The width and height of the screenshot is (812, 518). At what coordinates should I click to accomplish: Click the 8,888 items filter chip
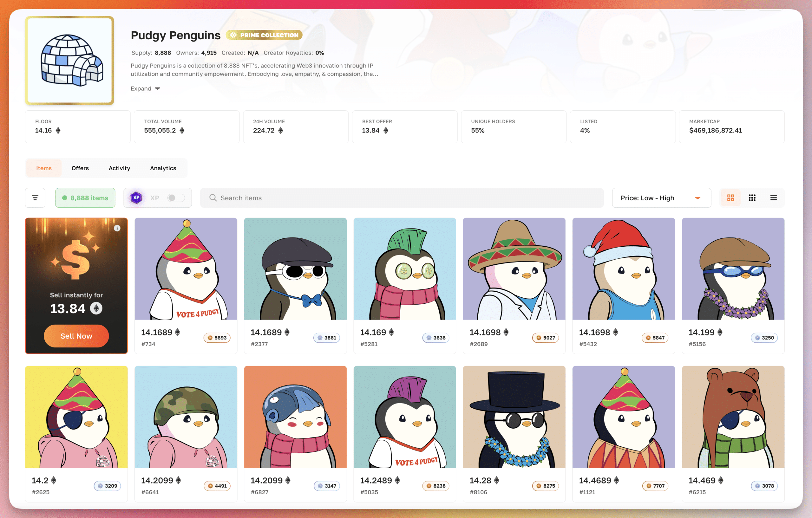[x=85, y=198]
